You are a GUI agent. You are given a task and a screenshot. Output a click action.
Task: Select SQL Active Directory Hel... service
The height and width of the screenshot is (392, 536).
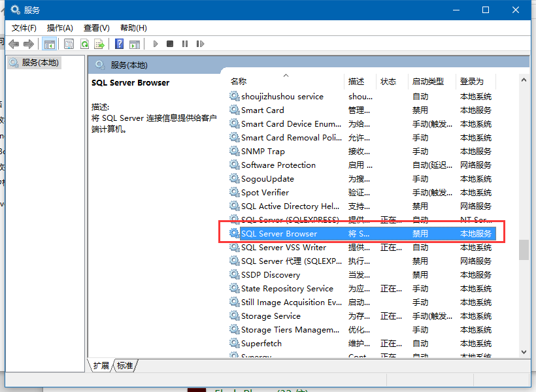[x=362, y=206]
